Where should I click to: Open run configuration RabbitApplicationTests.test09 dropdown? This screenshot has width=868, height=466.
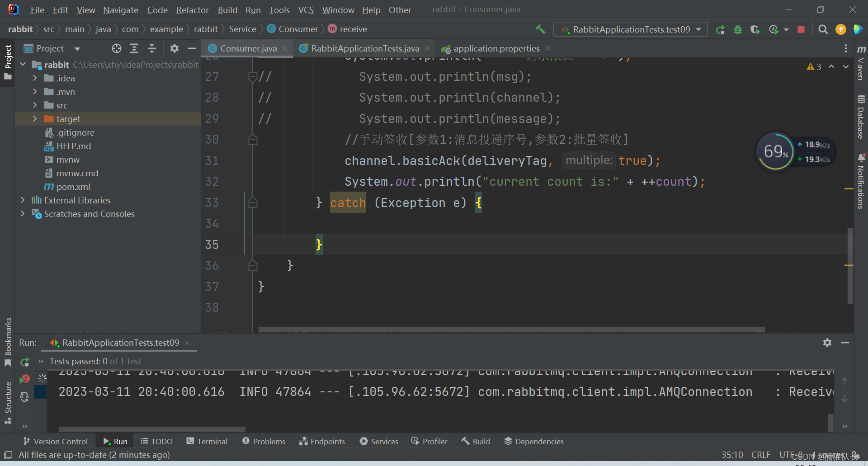pos(630,29)
